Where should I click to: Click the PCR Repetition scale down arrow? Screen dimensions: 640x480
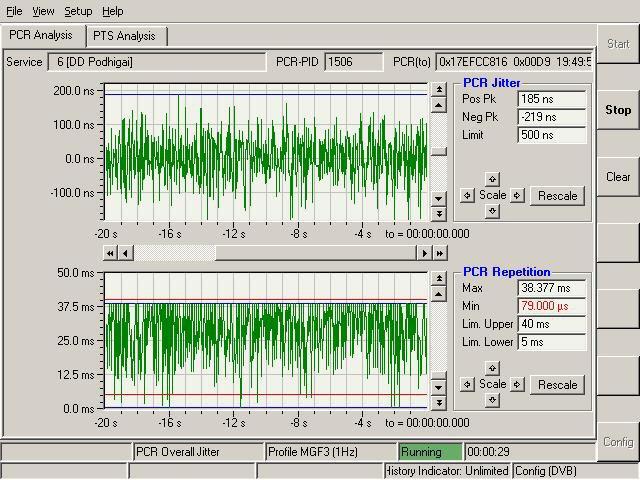[492, 400]
